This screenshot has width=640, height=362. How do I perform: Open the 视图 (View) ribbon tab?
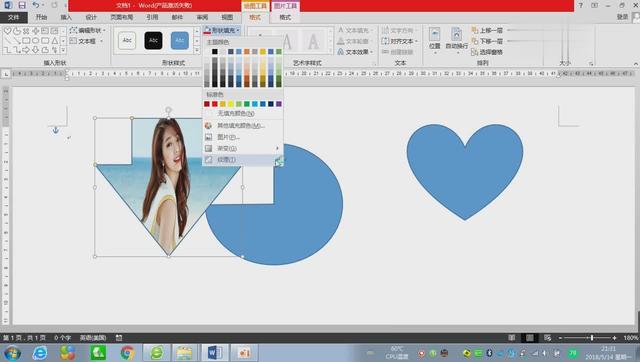coord(227,17)
